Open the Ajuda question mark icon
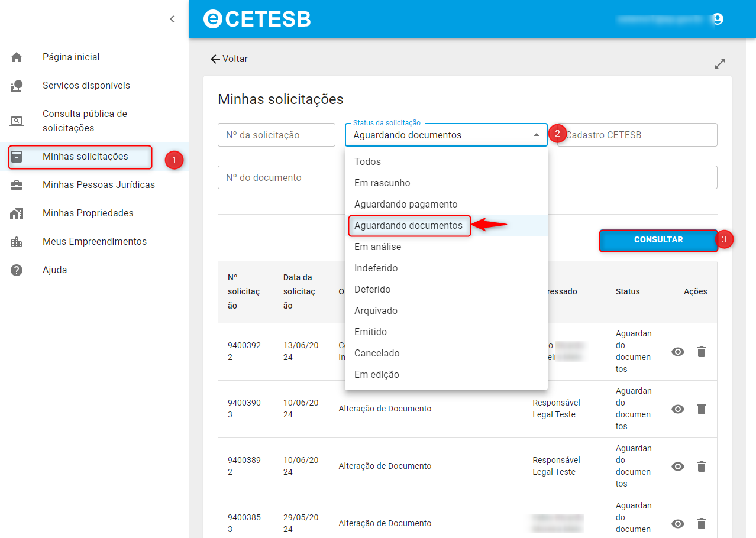Viewport: 756px width, 538px height. click(x=17, y=270)
